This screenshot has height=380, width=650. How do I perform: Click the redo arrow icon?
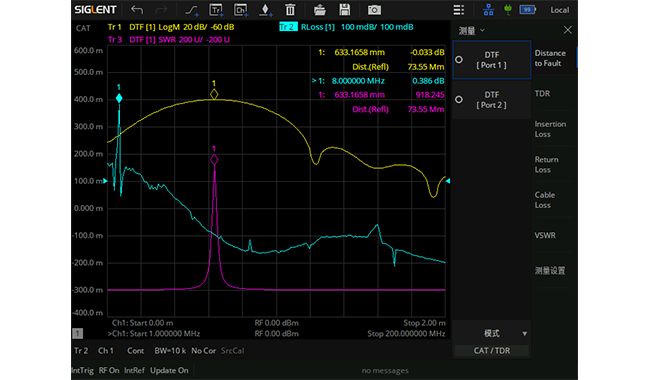tap(161, 10)
